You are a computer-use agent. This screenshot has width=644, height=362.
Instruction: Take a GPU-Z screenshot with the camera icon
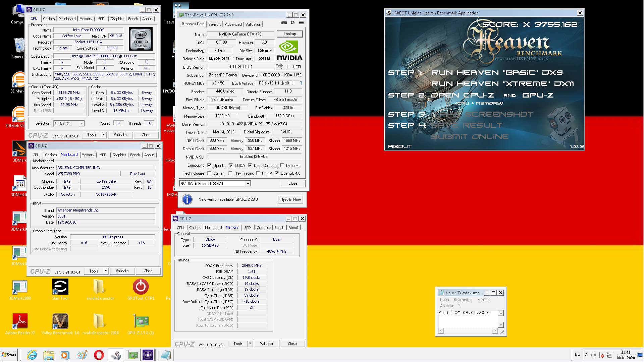click(x=284, y=23)
